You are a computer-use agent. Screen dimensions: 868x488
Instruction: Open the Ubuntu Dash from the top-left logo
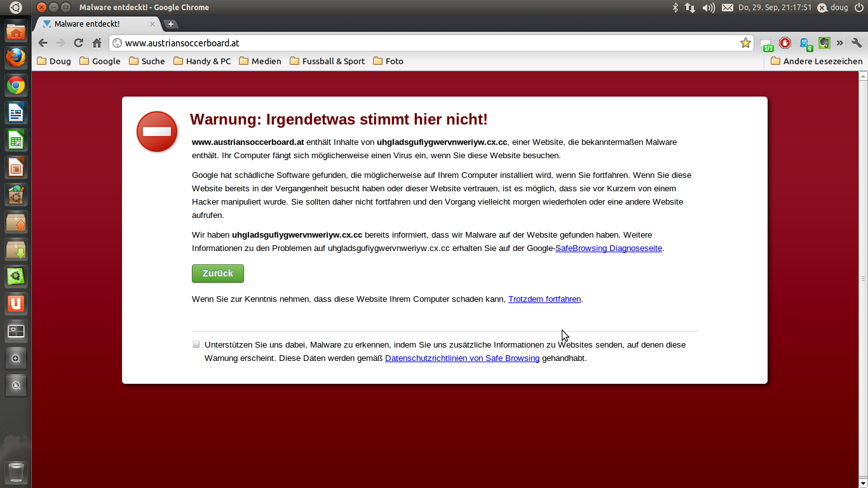coord(15,8)
